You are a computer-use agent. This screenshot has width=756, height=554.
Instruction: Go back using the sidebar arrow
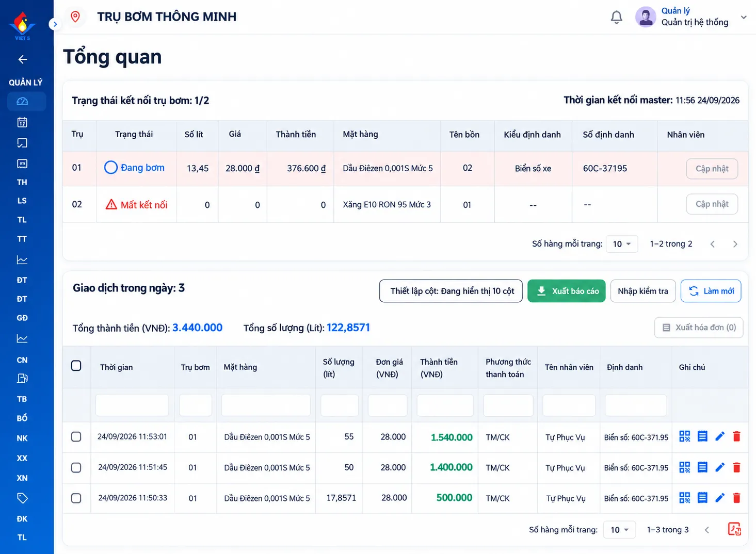[22, 59]
